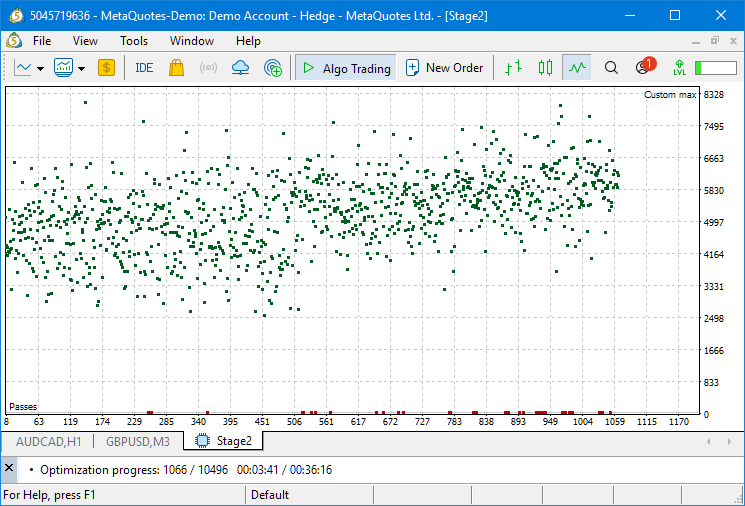Open the IDE MetaEditor button
The height and width of the screenshot is (506, 745).
coord(144,68)
